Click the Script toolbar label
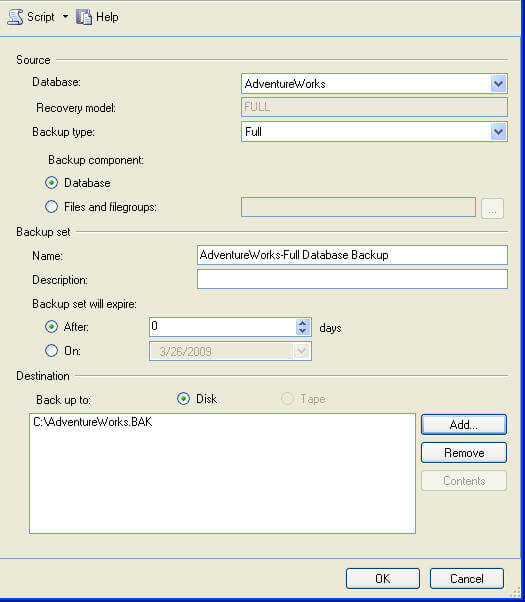Image resolution: width=525 pixels, height=602 pixels. click(41, 17)
